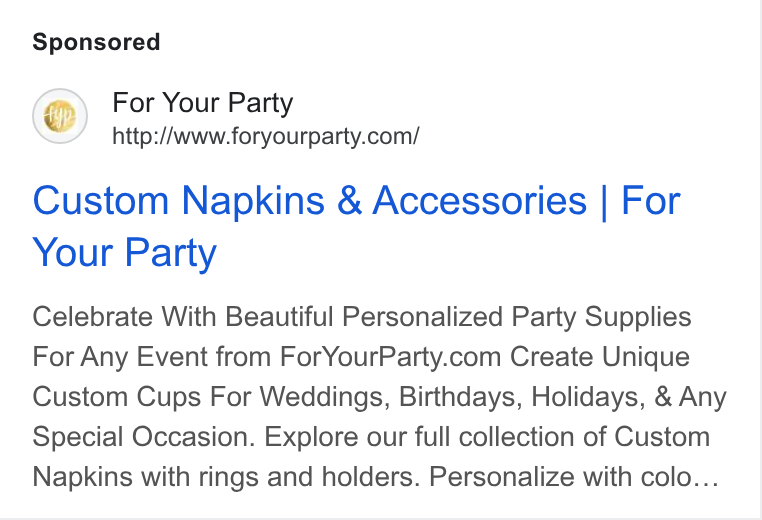Click 'Celebrate With Beautiful Personalized' description line
The width and height of the screenshot is (762, 520).
point(362,317)
